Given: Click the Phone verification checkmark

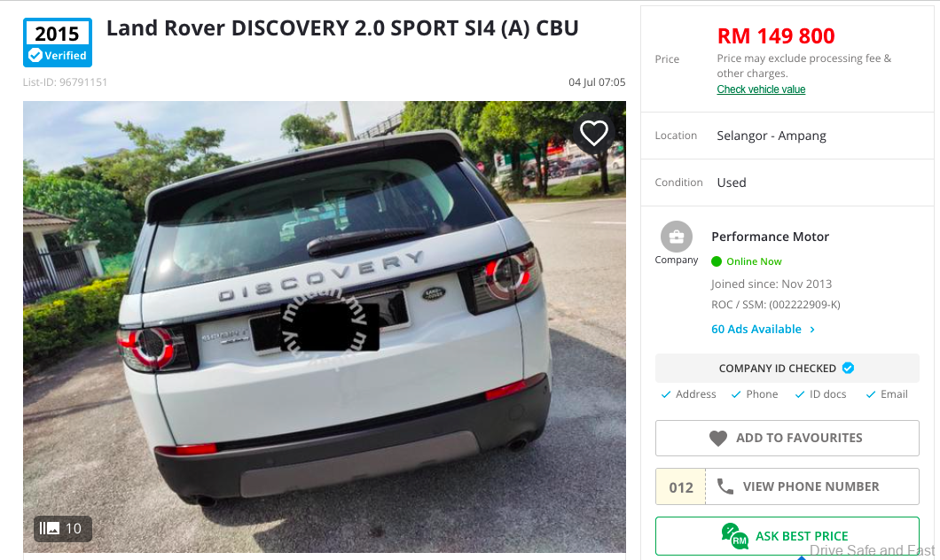Looking at the screenshot, I should point(736,394).
